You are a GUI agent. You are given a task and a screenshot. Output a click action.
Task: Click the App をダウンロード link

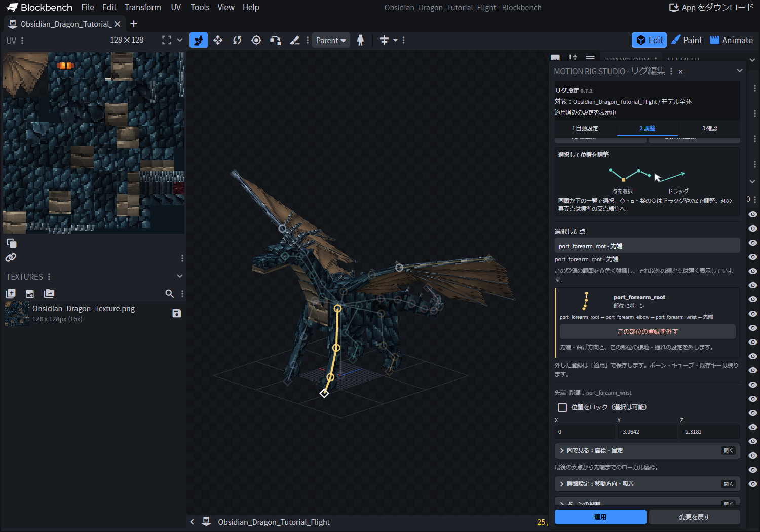[x=711, y=7]
